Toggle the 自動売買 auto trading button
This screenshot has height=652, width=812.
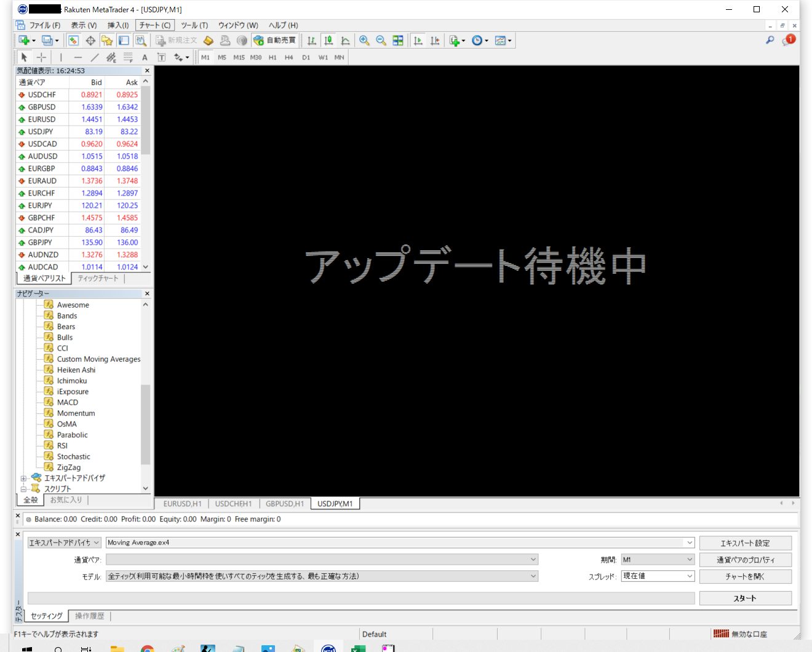click(275, 41)
